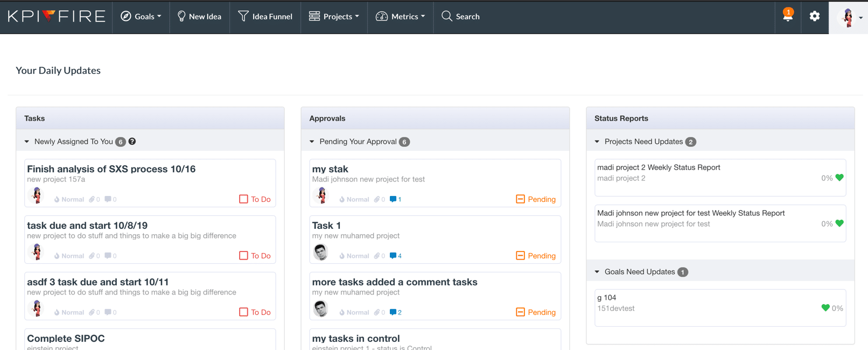Click attachment paperclip on asdf 3 task
The width and height of the screenshot is (868, 350).
point(92,312)
